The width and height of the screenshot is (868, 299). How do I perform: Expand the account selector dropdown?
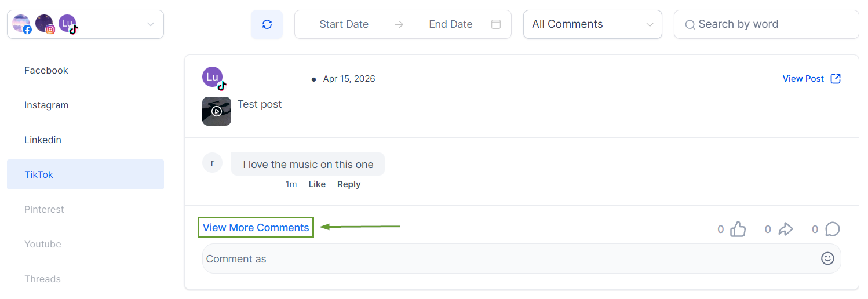[150, 24]
